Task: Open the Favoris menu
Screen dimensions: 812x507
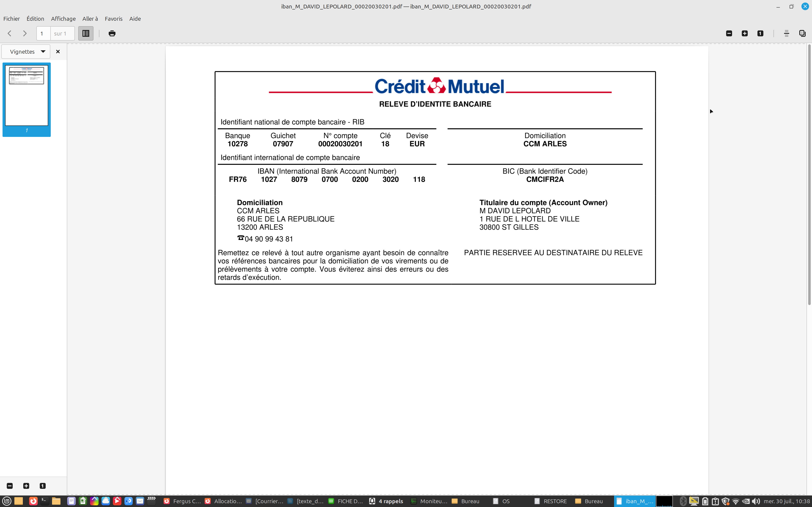Action: [113, 19]
